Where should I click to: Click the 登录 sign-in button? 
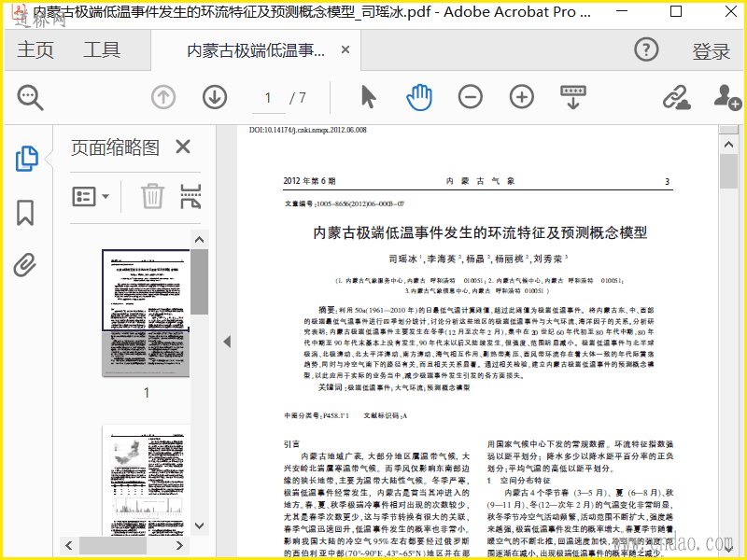point(711,50)
